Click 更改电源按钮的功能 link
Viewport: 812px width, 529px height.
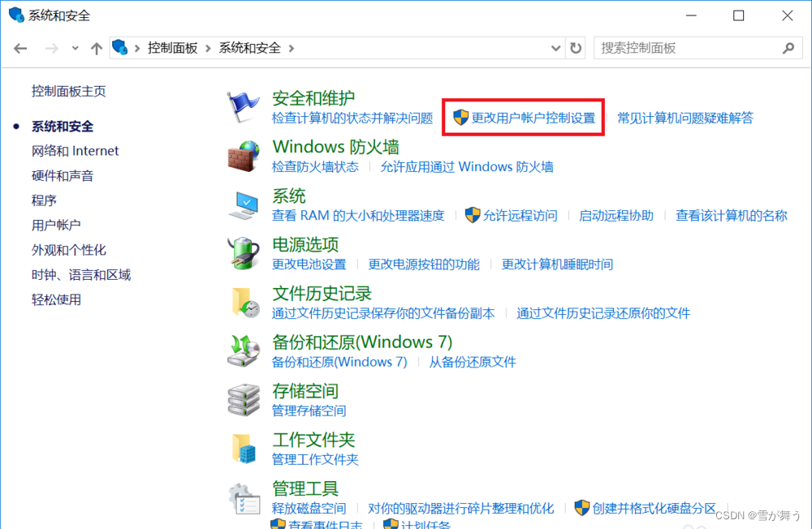point(424,264)
